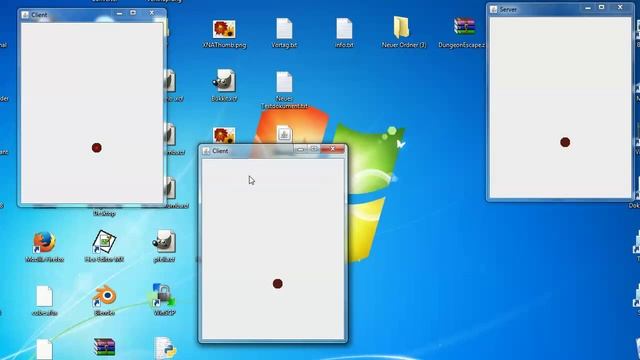
Task: Open the padlock shortcut next to Blender
Action: coord(164,295)
